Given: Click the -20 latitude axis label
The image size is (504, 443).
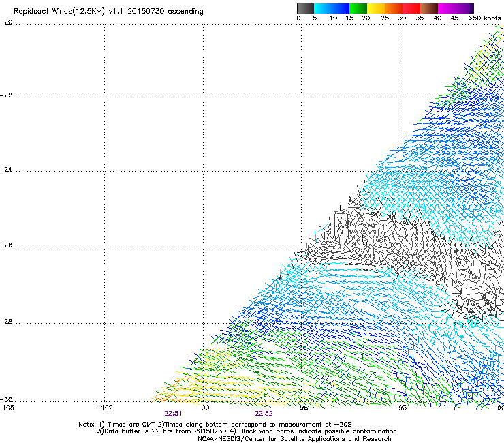Looking at the screenshot, I should [6, 22].
